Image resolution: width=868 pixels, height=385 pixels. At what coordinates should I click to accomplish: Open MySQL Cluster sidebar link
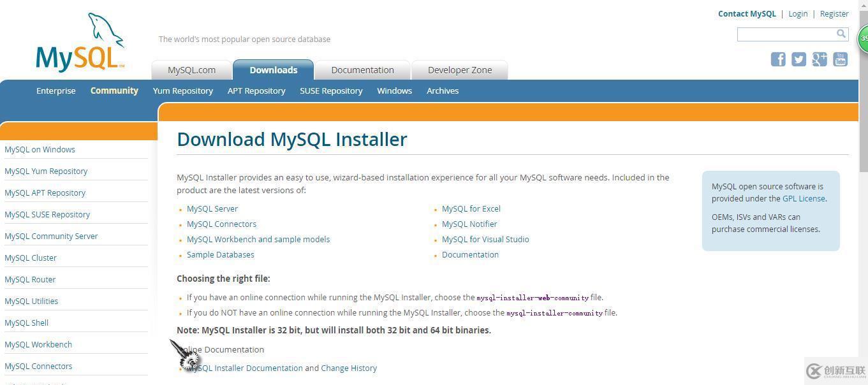pos(31,258)
